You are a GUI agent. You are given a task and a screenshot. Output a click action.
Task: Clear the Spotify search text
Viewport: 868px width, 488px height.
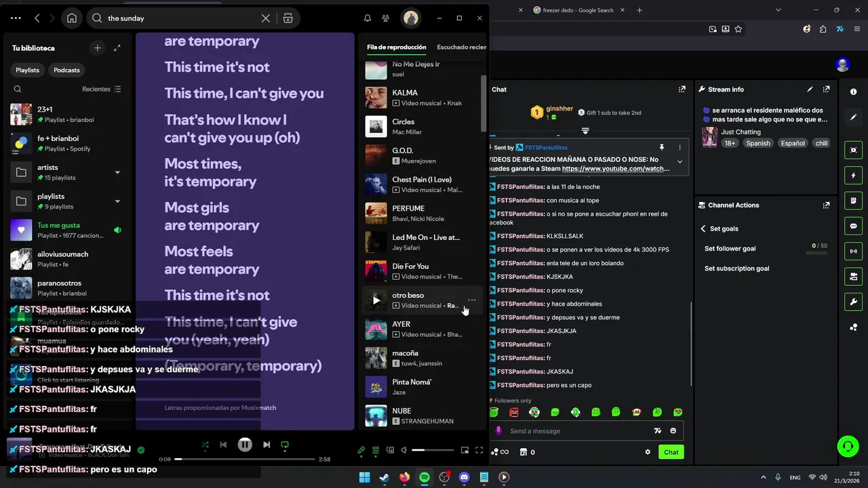click(266, 18)
